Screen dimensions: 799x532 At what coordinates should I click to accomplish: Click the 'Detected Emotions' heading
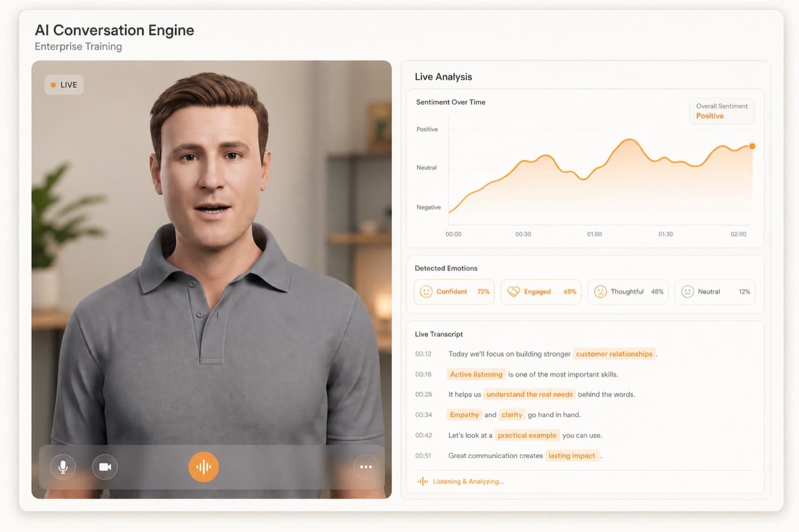click(x=446, y=269)
